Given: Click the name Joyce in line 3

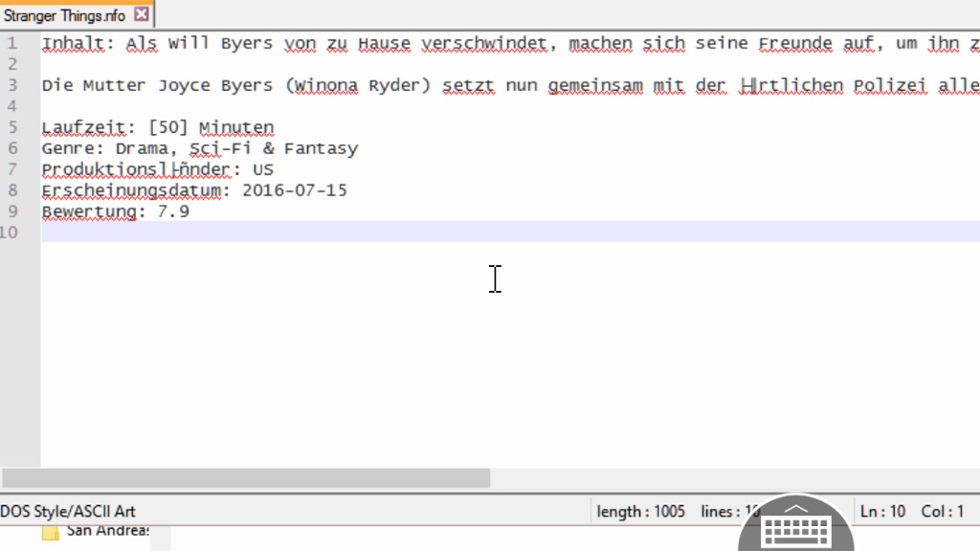Looking at the screenshot, I should coord(184,85).
